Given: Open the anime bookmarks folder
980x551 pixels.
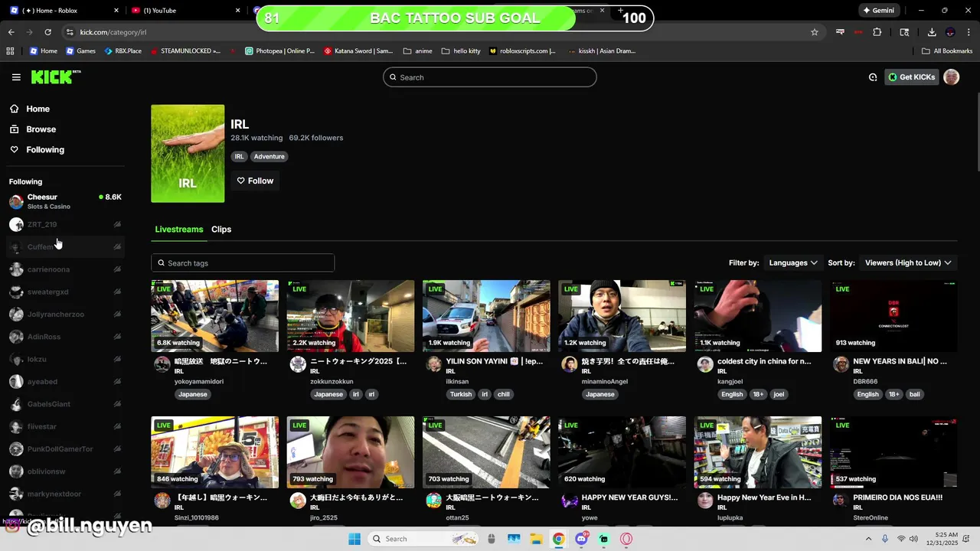Looking at the screenshot, I should coord(417,51).
